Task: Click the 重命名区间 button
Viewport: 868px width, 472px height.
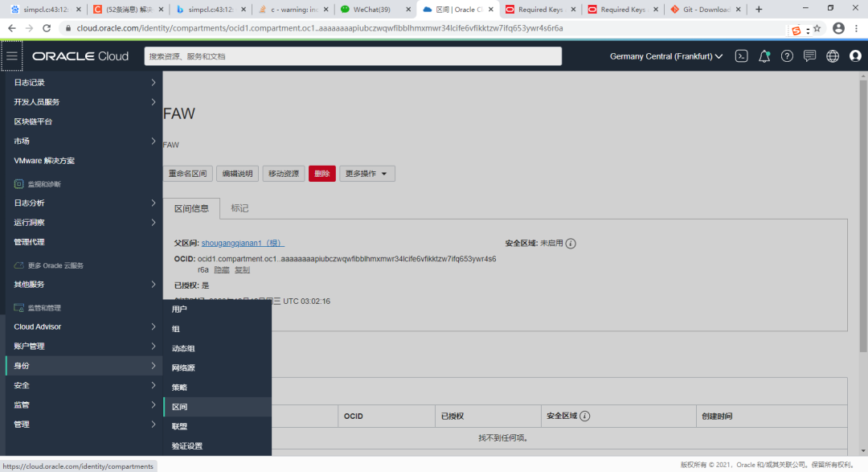Action: tap(187, 174)
